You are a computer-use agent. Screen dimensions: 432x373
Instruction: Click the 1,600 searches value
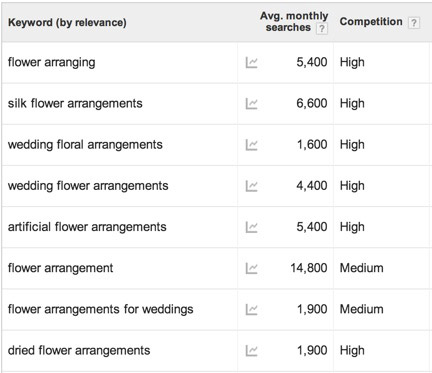tap(312, 145)
